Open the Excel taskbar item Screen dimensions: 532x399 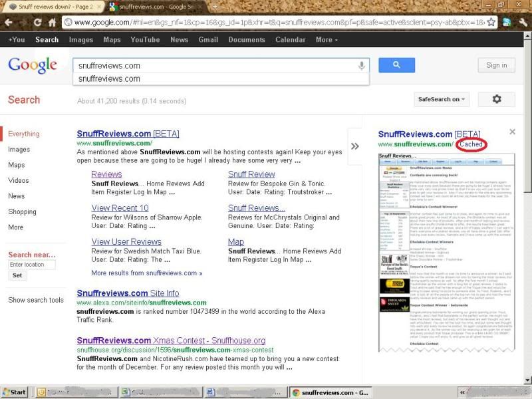click(161, 392)
